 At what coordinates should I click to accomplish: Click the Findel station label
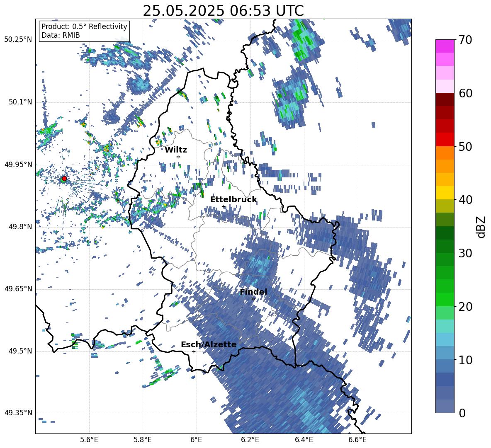pos(253,292)
